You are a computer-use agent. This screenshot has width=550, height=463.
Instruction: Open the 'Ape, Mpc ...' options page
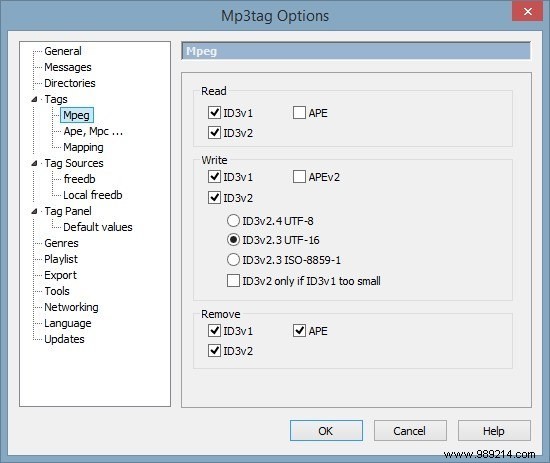coord(93,131)
